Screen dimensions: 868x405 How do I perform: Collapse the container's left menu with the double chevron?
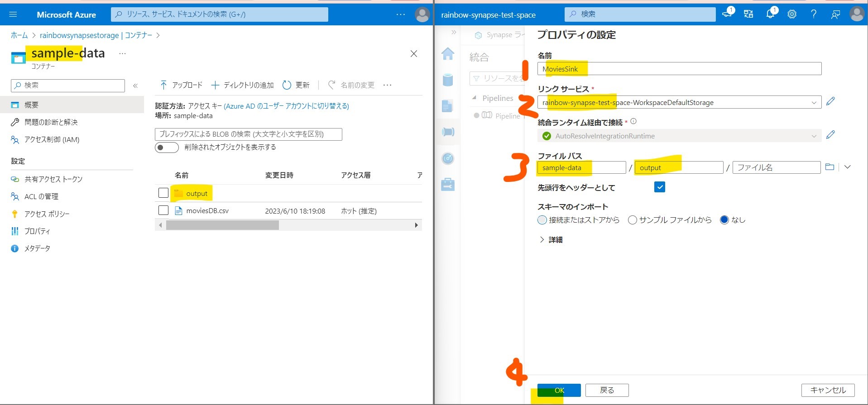coord(135,86)
